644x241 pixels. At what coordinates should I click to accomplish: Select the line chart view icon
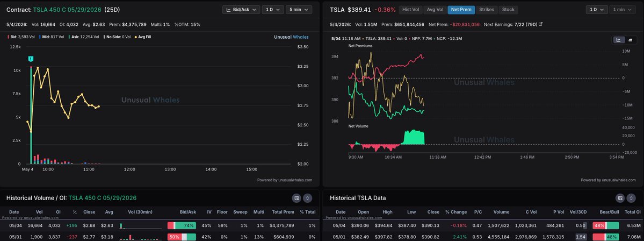click(619, 40)
